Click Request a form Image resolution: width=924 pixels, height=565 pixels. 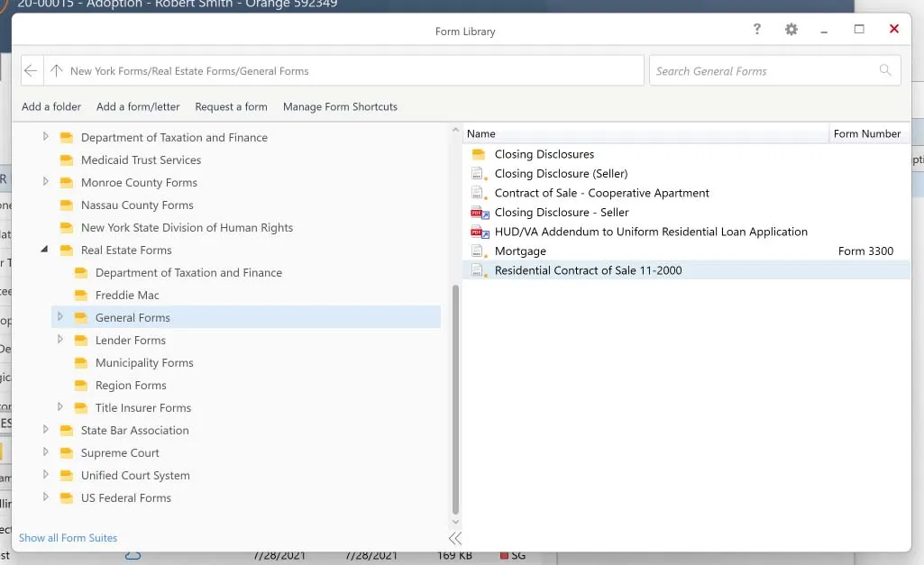tap(231, 106)
